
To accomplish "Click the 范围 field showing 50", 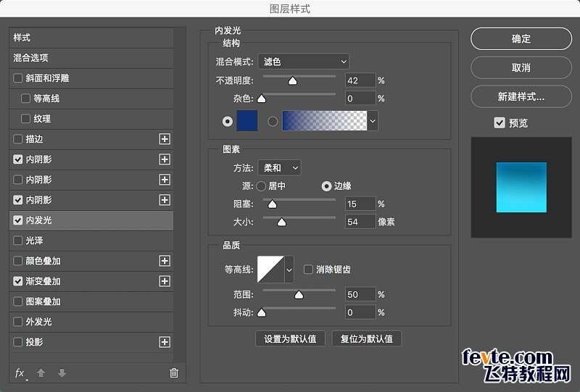I will (x=360, y=294).
